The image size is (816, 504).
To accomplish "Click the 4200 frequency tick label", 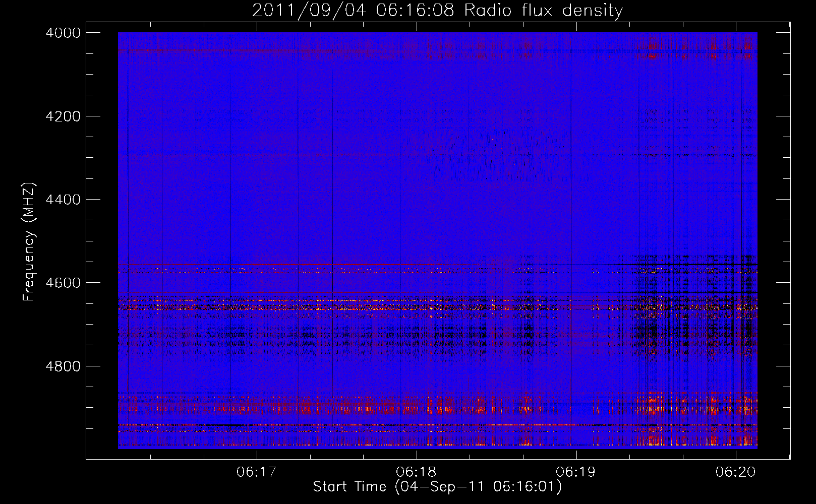I will 63,116.
